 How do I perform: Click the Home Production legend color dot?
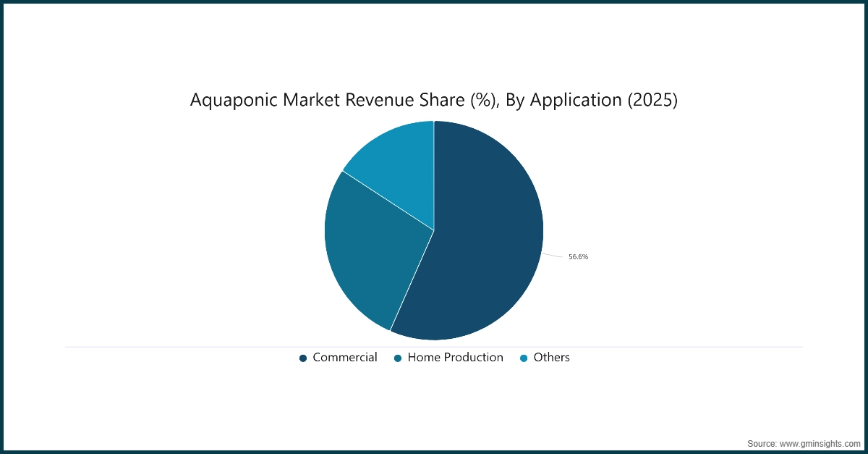pos(398,358)
